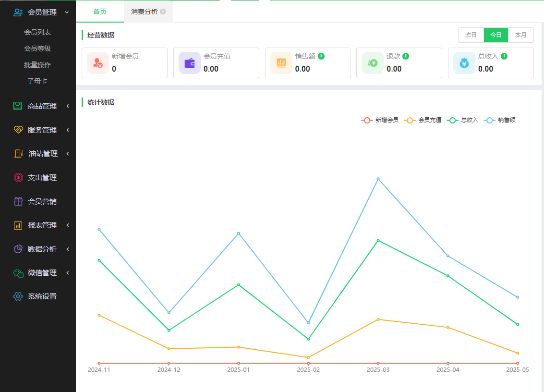Image resolution: width=544 pixels, height=392 pixels.
Task: Open 会员列表 submenu item
Action: tap(37, 32)
